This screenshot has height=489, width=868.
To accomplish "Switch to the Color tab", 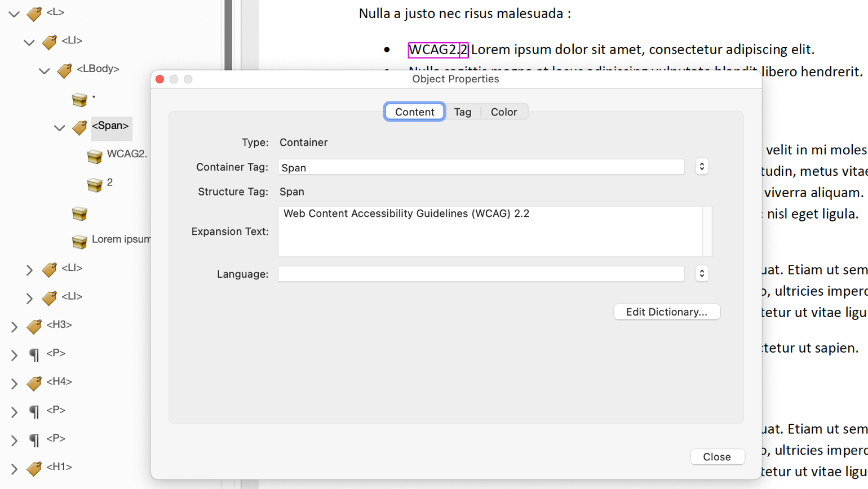I will click(504, 111).
